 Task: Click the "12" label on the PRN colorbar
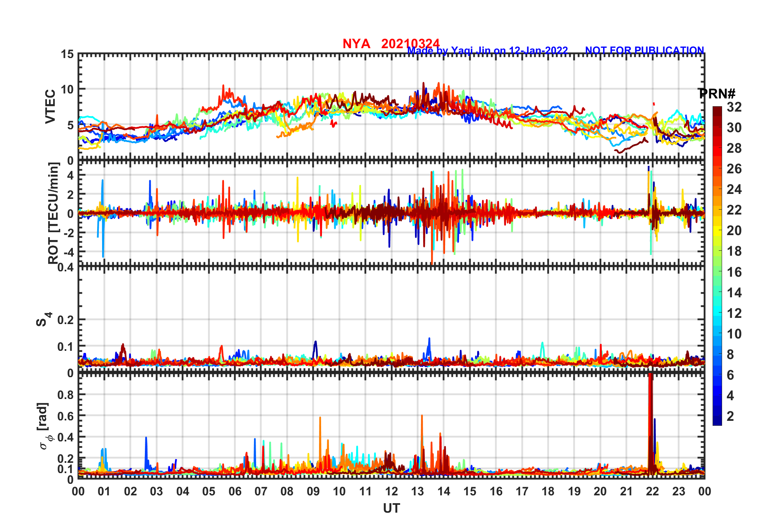734,313
